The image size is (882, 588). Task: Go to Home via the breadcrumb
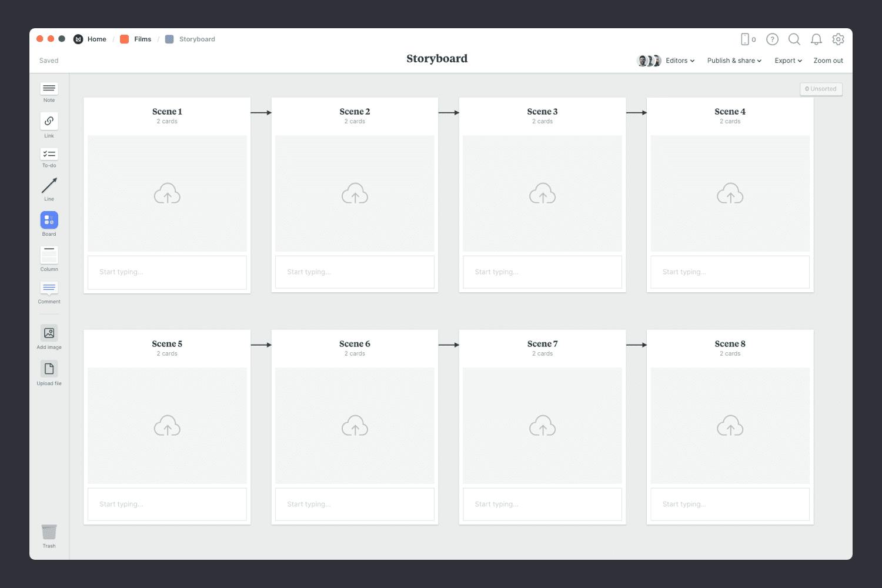tap(96, 39)
